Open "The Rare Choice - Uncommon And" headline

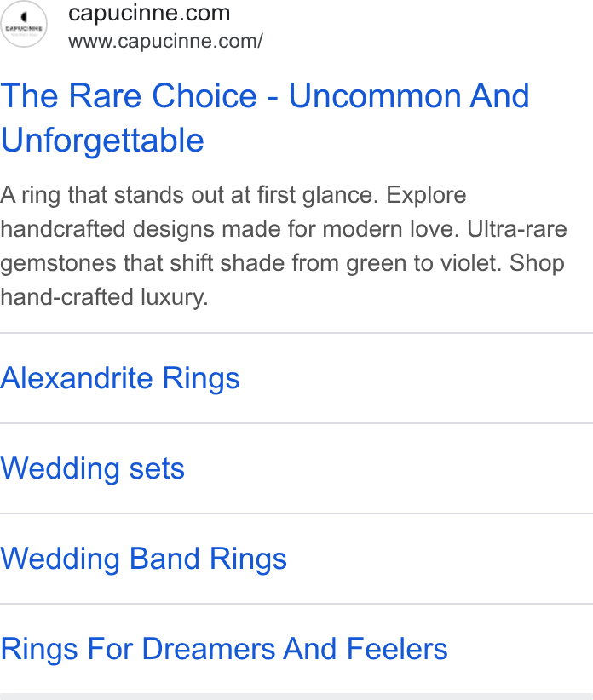coord(265,96)
